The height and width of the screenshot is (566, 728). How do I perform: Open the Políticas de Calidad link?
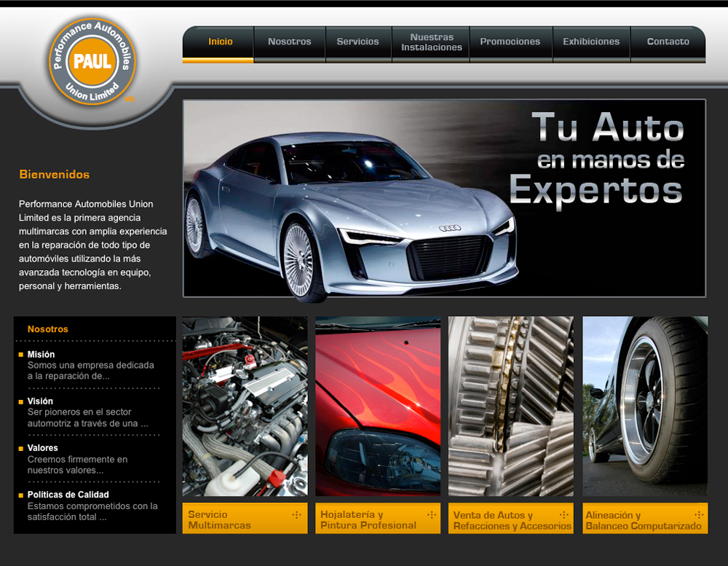[x=68, y=495]
